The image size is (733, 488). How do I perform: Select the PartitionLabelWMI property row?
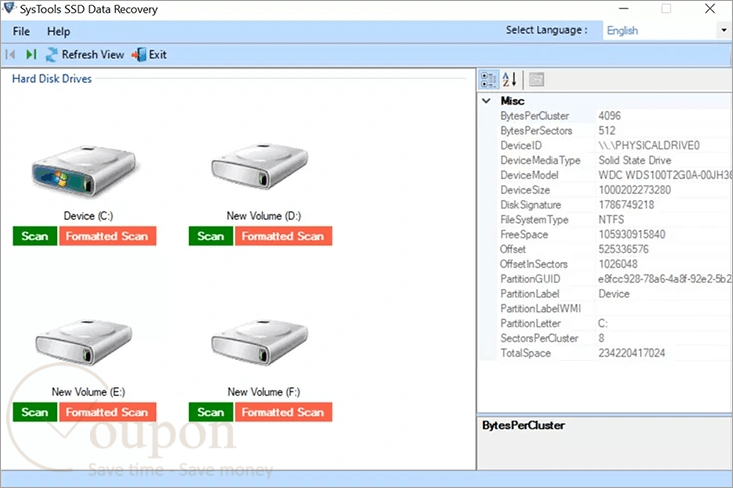pyautogui.click(x=615, y=309)
